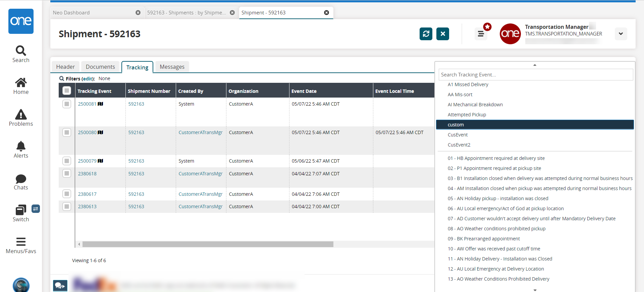Switch to the Documents tab
The width and height of the screenshot is (644, 292).
click(100, 67)
